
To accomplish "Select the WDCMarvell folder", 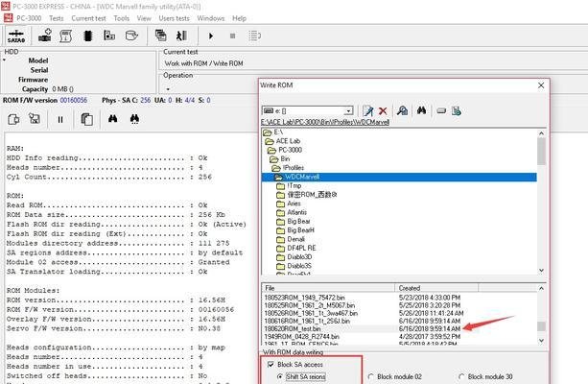I will coord(302,177).
